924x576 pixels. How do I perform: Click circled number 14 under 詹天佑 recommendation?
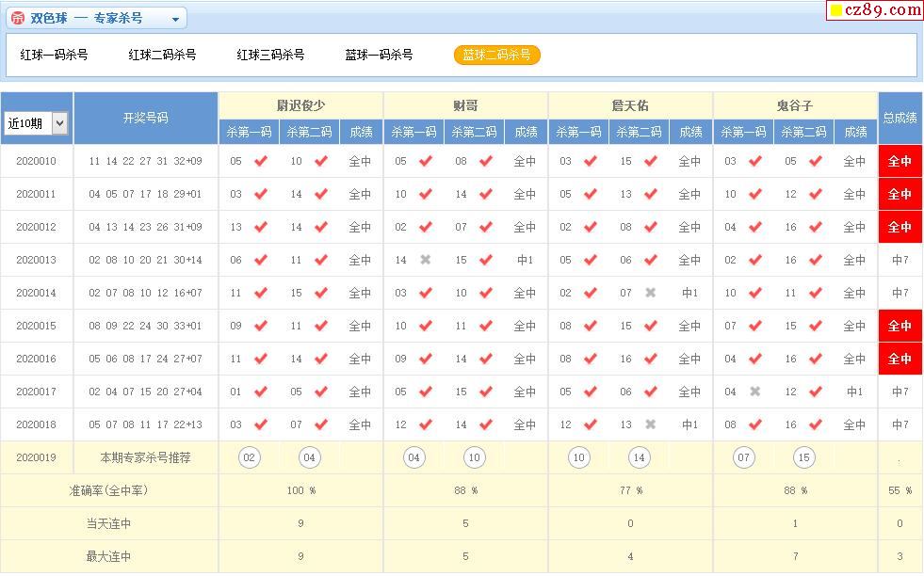pyautogui.click(x=640, y=458)
